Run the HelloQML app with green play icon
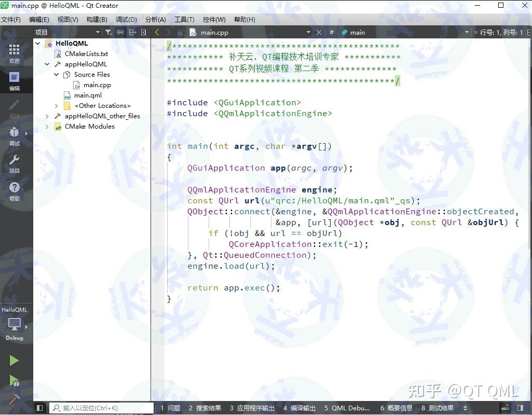 tap(14, 359)
